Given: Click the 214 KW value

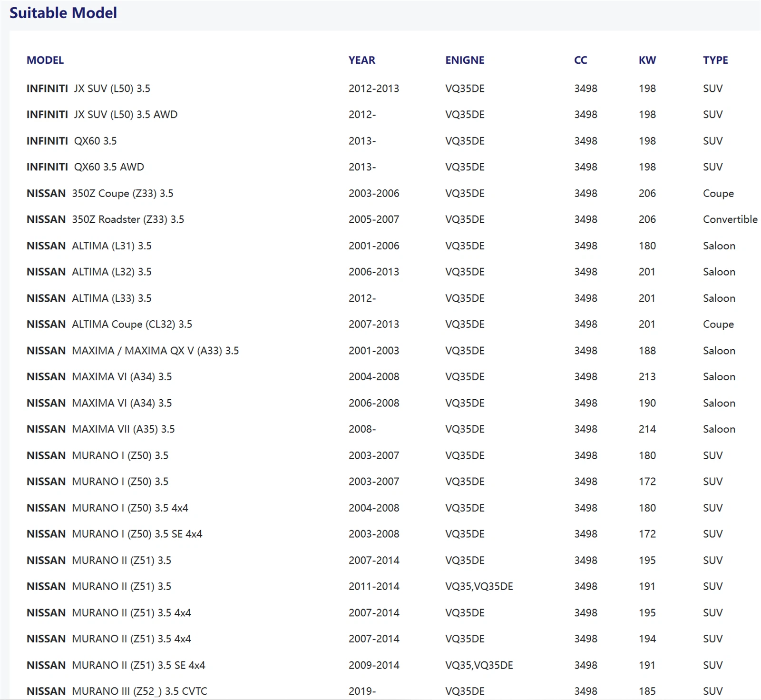Looking at the screenshot, I should [x=647, y=429].
